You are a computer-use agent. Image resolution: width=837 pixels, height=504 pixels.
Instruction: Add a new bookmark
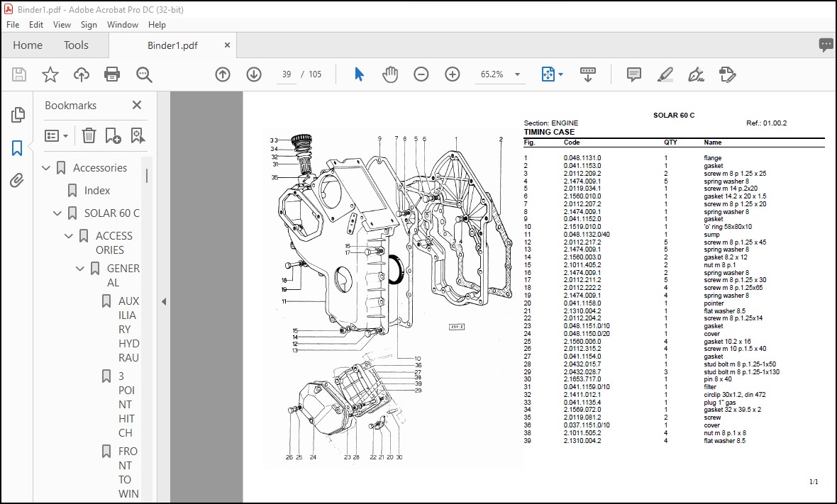click(x=113, y=136)
